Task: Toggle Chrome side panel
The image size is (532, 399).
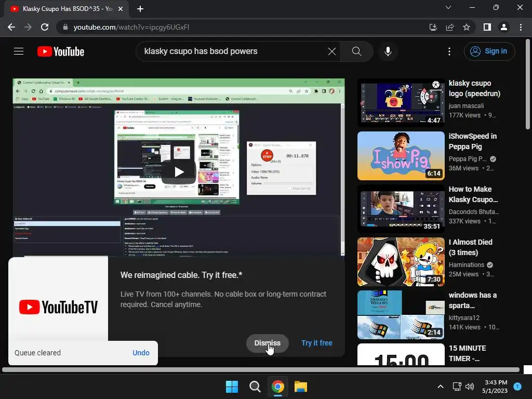Action: pyautogui.click(x=487, y=27)
